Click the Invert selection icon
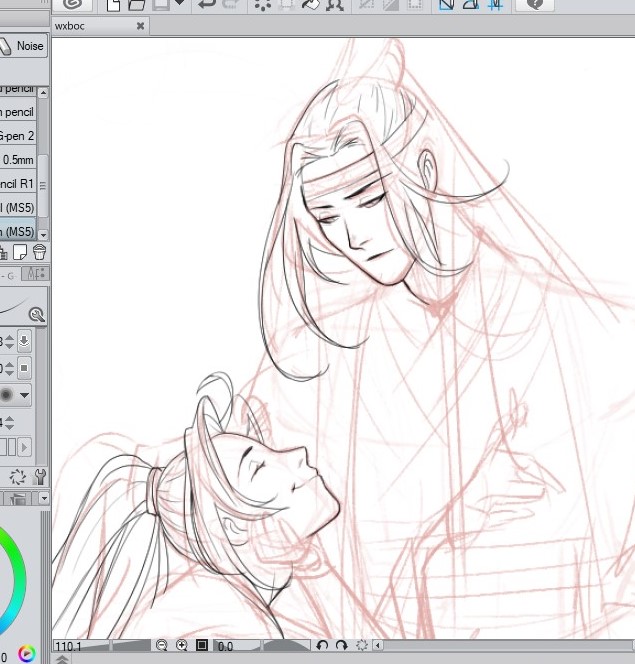Viewport: 635px width, 664px height. click(x=390, y=5)
